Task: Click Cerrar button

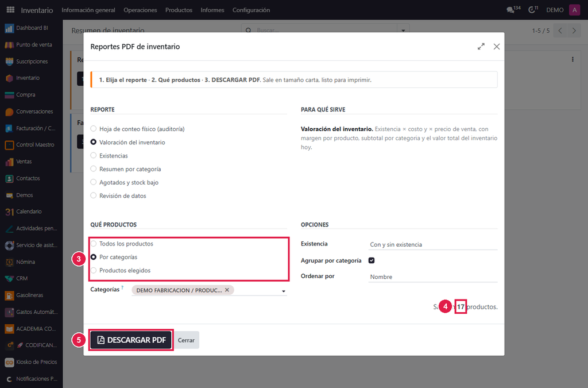Action: pos(187,340)
